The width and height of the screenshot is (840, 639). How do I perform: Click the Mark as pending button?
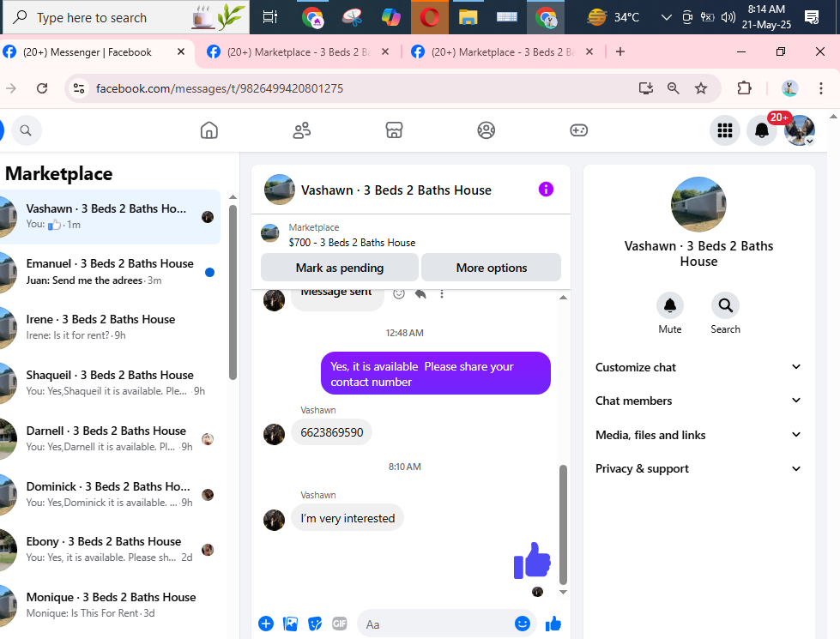[340, 268]
